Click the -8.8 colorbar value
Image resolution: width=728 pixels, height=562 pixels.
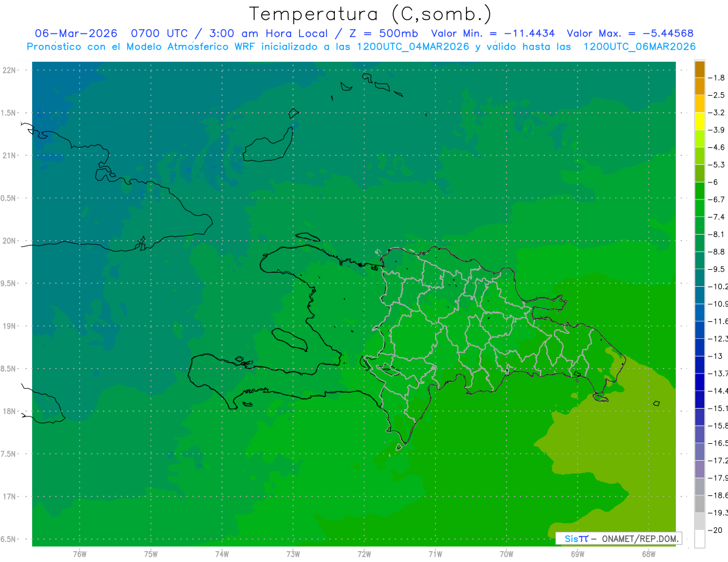tap(717, 252)
